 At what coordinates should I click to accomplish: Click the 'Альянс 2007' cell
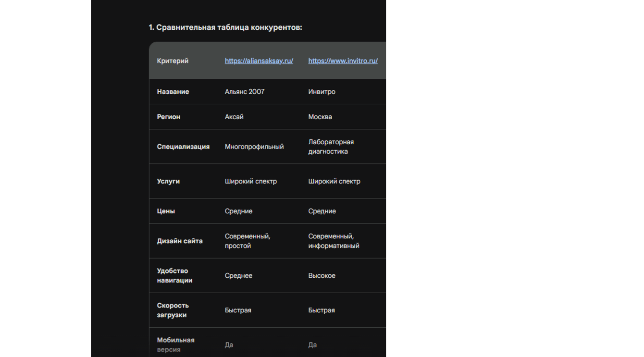[245, 92]
